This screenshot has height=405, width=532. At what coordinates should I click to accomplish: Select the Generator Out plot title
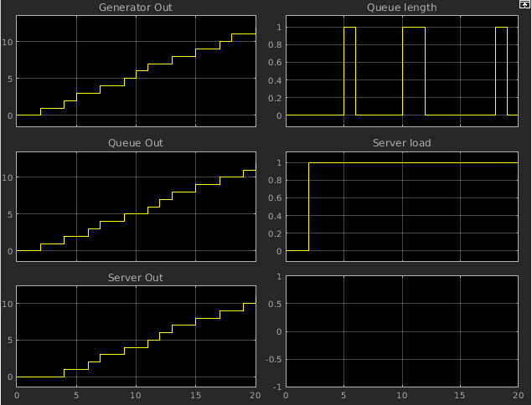pos(136,8)
